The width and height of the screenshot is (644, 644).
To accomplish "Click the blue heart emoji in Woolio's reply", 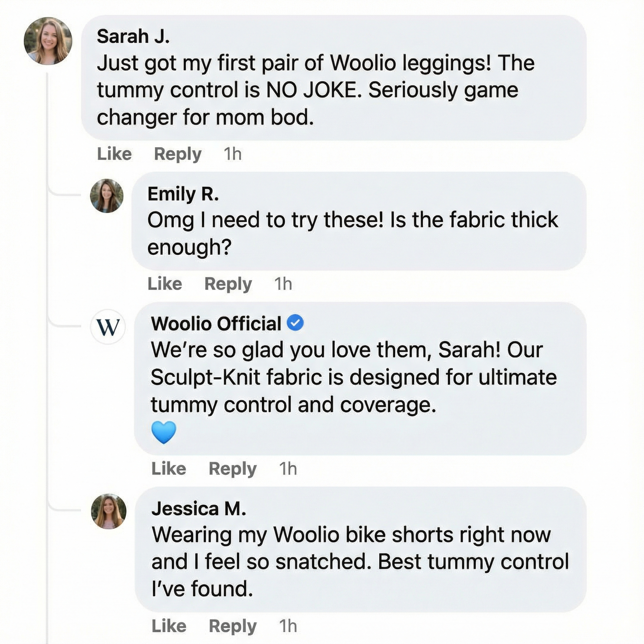I will tap(164, 432).
